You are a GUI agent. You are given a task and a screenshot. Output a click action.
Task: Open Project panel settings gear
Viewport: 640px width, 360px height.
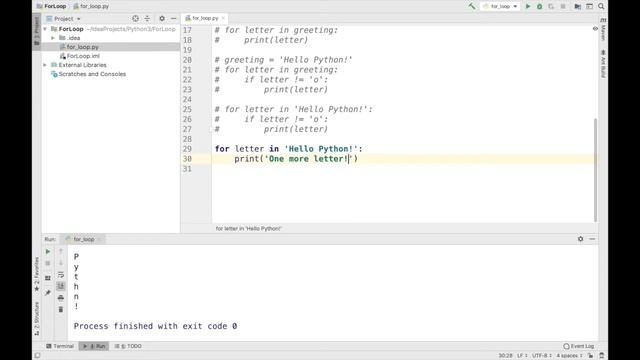coord(162,18)
